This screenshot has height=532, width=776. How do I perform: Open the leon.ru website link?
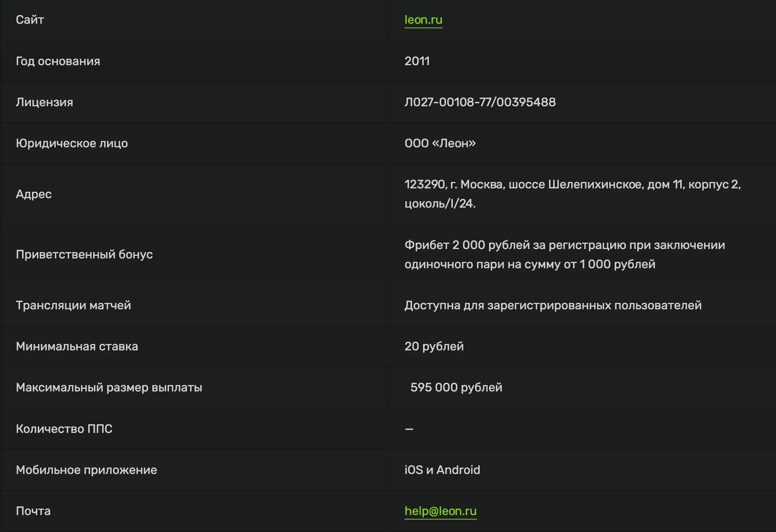tap(423, 20)
